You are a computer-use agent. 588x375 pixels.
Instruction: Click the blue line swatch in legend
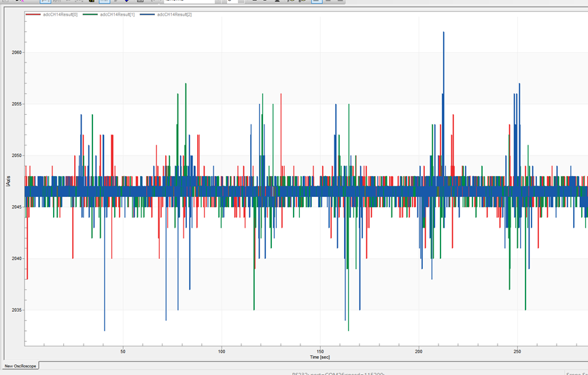pos(148,15)
